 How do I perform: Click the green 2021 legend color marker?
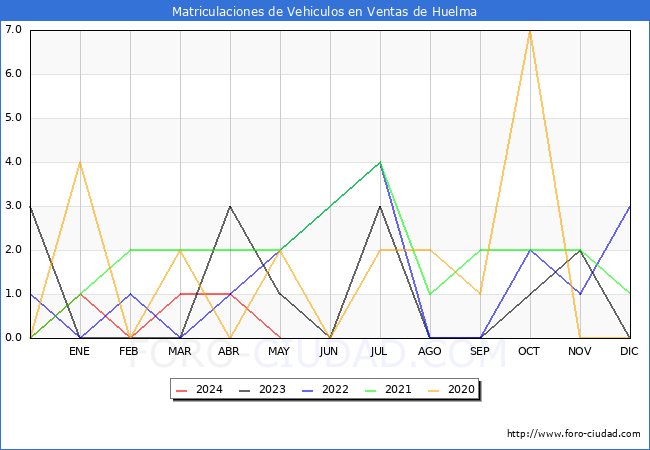(x=371, y=390)
